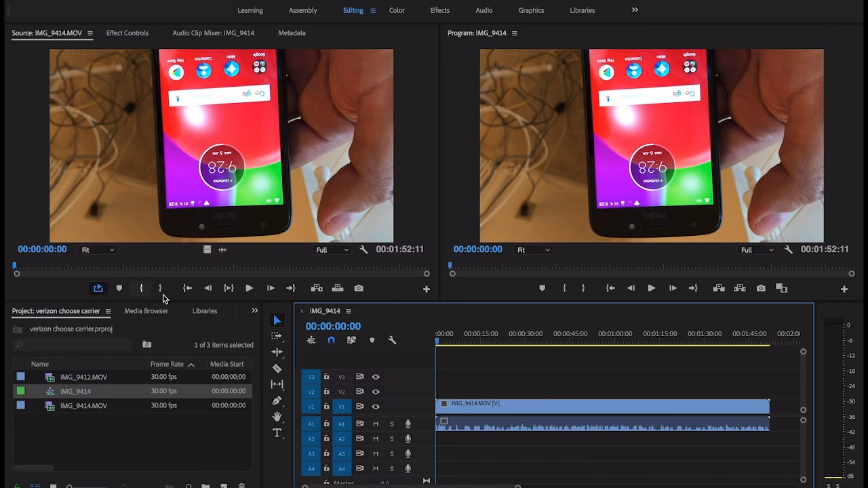Click the Media Browser panel label
Screen dimensions: 868x488
click(x=146, y=310)
